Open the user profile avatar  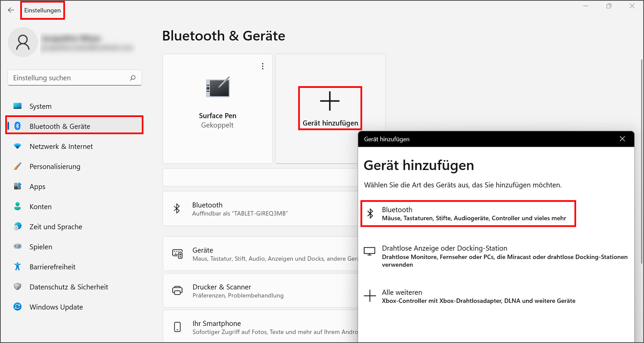[x=22, y=42]
